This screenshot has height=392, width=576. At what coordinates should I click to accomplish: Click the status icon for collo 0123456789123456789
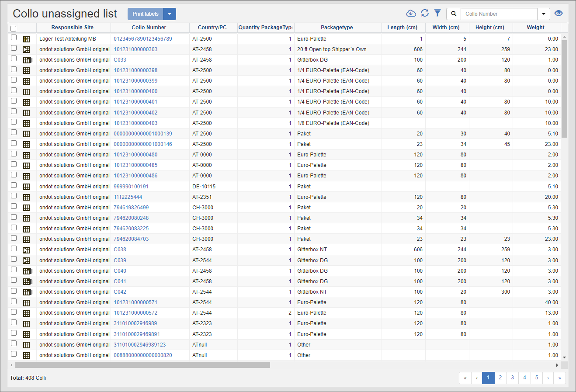[27, 39]
